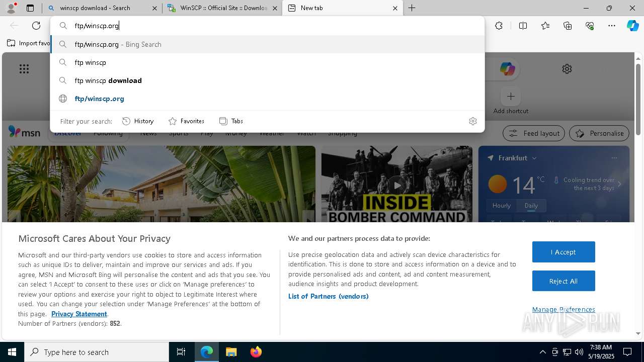Open the tab actions menu icon

[x=30, y=8]
